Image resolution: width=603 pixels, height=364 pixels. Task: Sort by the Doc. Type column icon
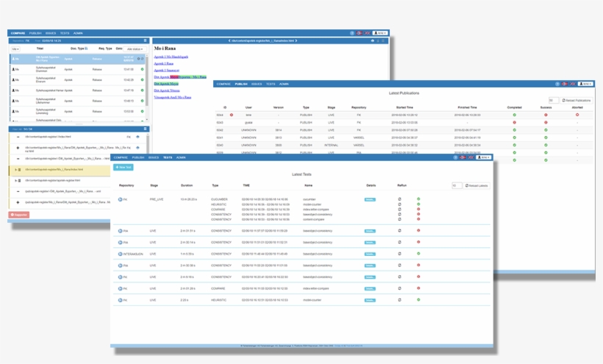86,49
